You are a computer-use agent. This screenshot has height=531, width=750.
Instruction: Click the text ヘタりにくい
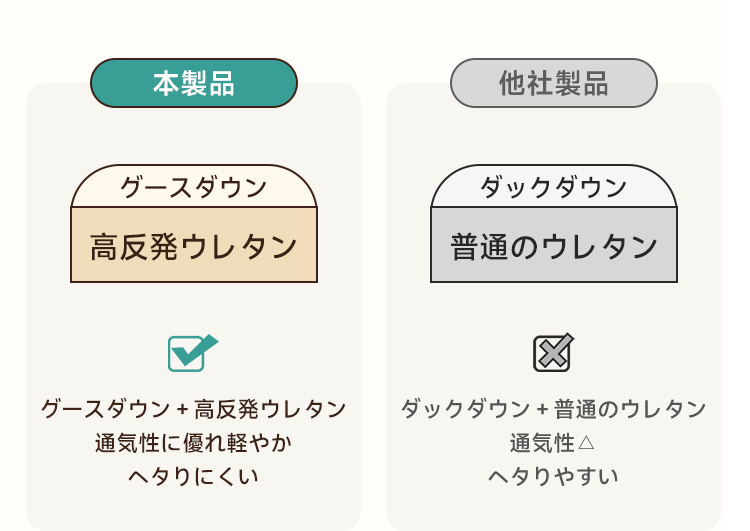point(194,476)
